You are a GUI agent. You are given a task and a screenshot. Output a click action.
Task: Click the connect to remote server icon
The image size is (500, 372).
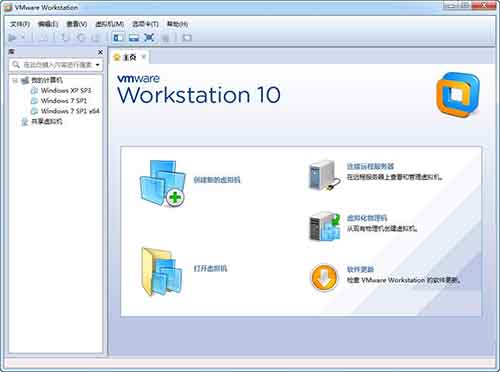click(324, 175)
